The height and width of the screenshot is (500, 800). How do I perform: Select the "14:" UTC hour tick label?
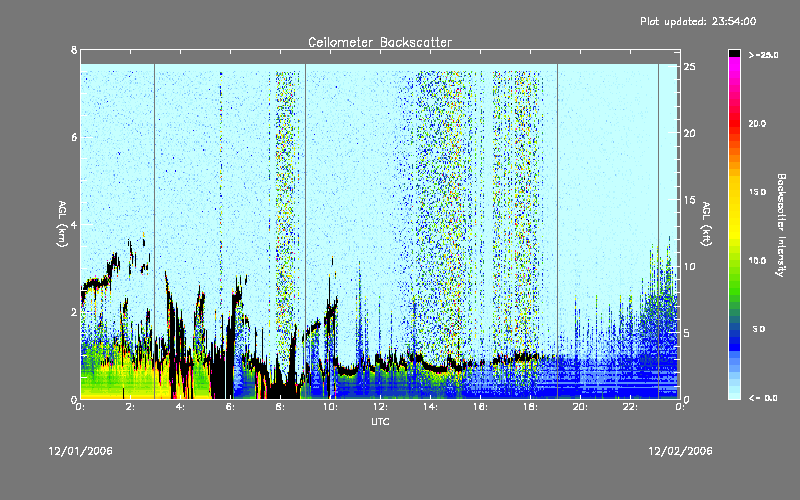[430, 407]
